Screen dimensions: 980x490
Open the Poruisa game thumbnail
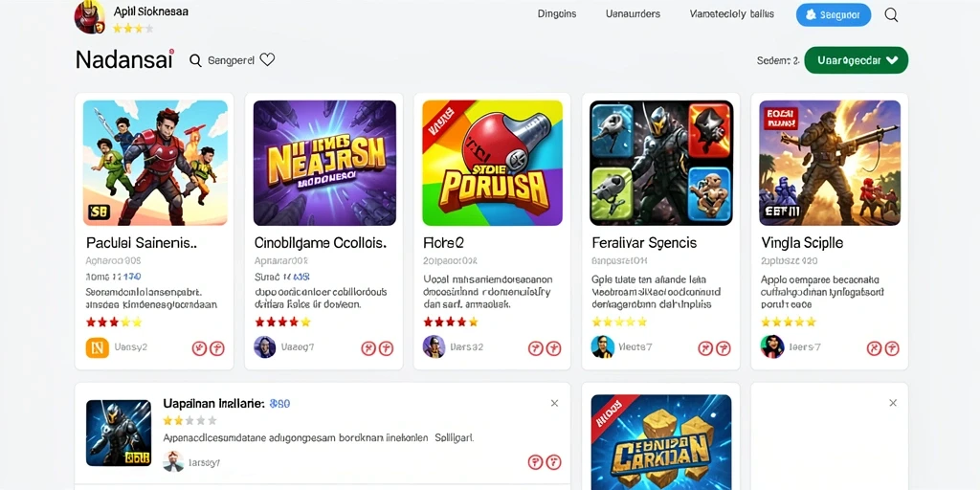[493, 163]
